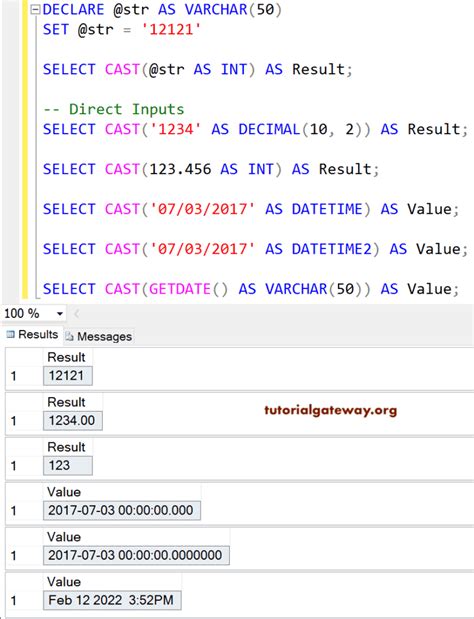The image size is (474, 619).
Task: Select the 2017-07-03 00:00:00.0000000 cell
Action: (136, 555)
